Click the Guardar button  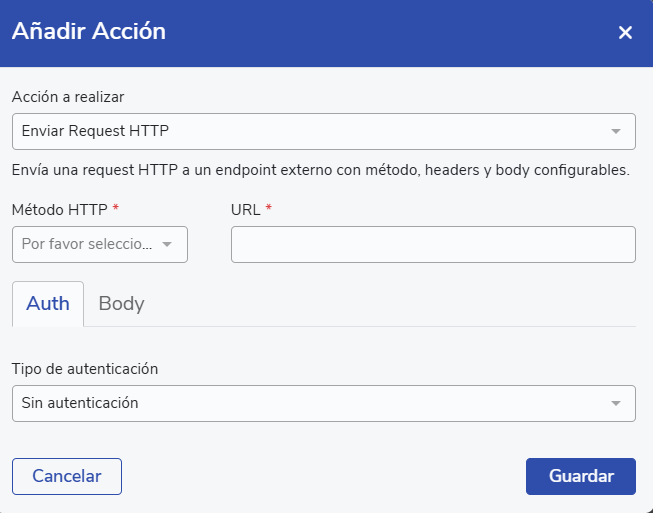[x=580, y=476]
